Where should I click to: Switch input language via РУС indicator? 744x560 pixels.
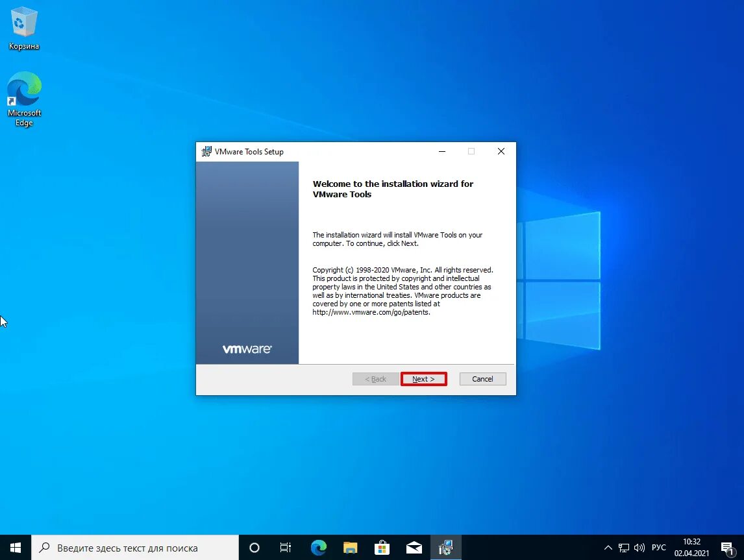point(658,548)
